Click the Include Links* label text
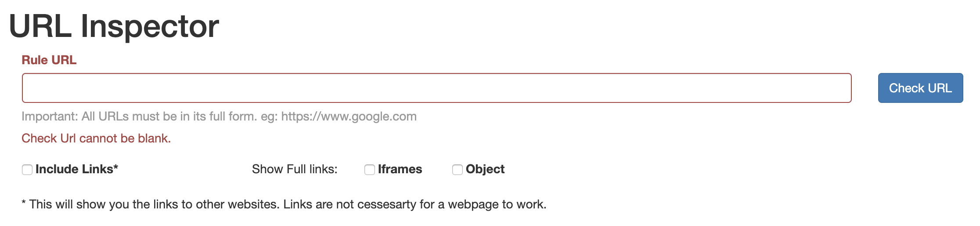This screenshot has width=980, height=226. 76,169
